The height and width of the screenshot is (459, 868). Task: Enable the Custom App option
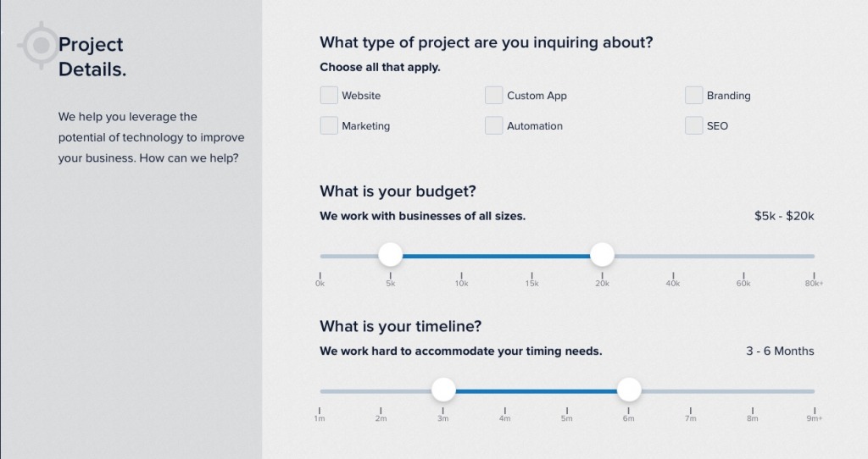[x=494, y=95]
